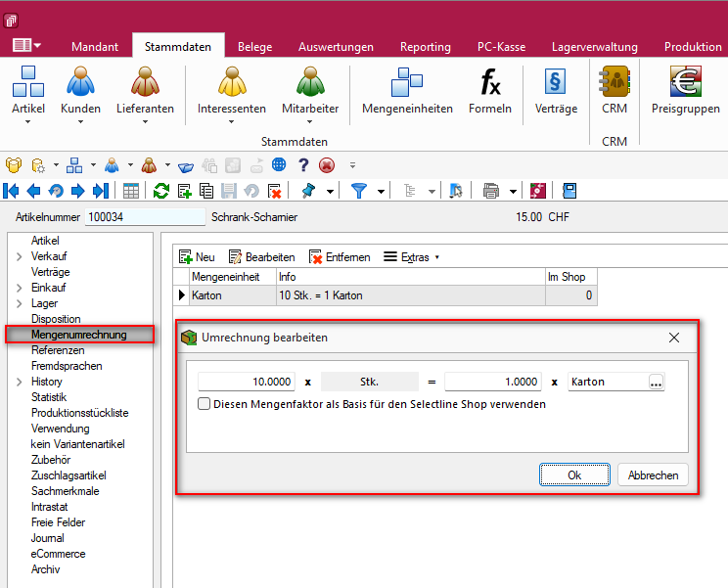The width and height of the screenshot is (728, 588).
Task: Click the blue filter funnel icon
Action: click(x=358, y=191)
